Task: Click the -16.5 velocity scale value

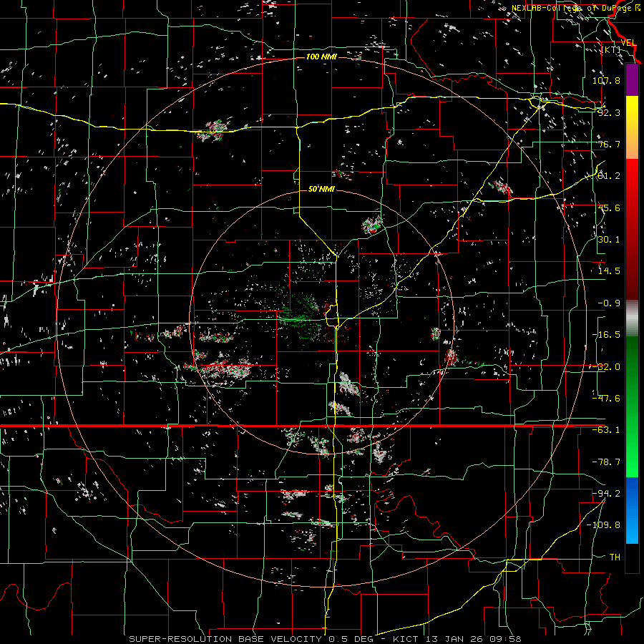Action: 606,335
